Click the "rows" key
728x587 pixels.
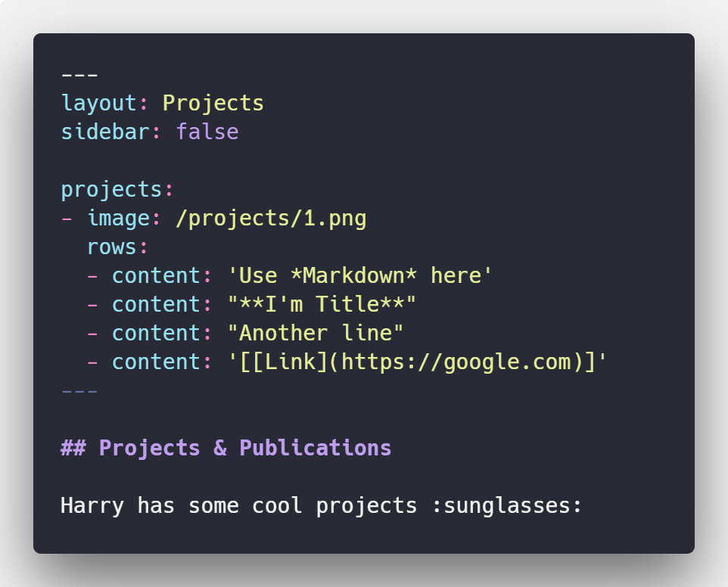(112, 247)
